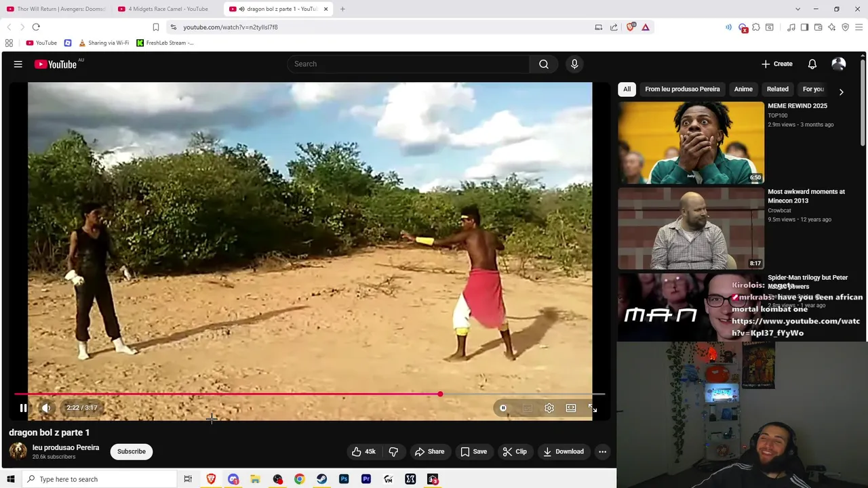This screenshot has height=488, width=868.
Task: Go to YouTube home via logo
Action: 56,64
